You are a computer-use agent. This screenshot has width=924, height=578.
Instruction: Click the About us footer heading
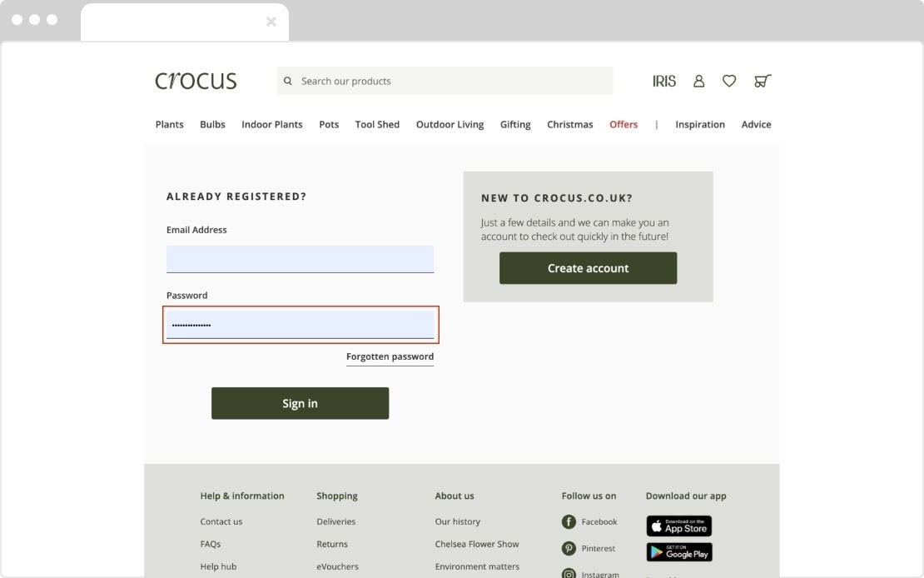(455, 496)
